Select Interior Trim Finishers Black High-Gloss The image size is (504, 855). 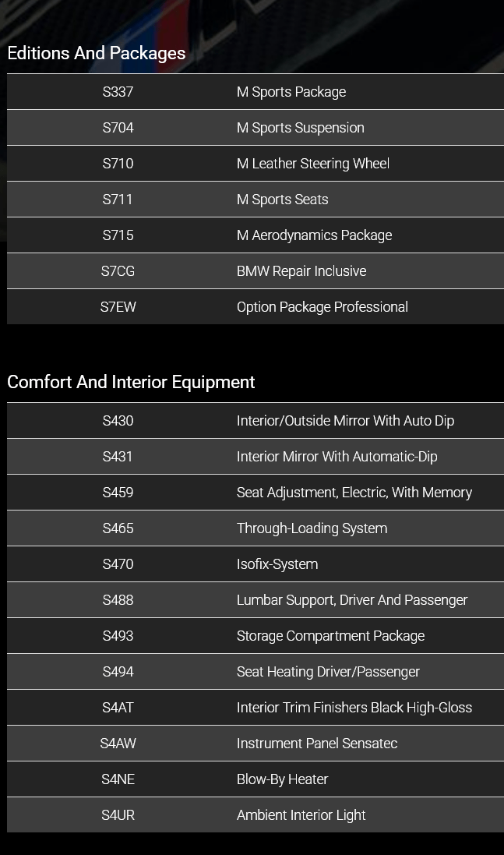(354, 708)
